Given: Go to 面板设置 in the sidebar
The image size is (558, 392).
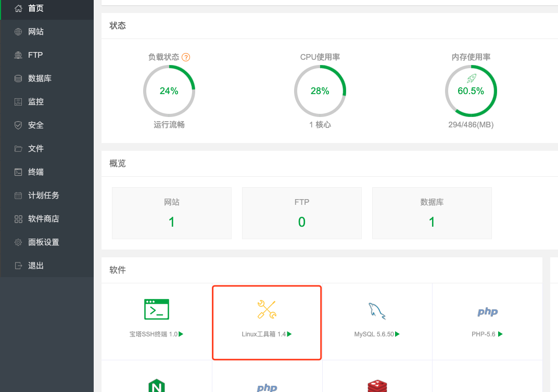Looking at the screenshot, I should pyautogui.click(x=47, y=242).
